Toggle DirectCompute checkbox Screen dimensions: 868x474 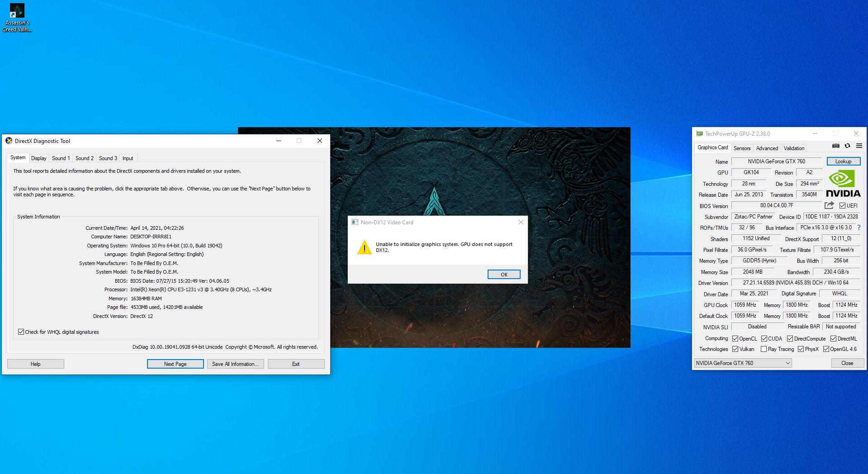(790, 338)
